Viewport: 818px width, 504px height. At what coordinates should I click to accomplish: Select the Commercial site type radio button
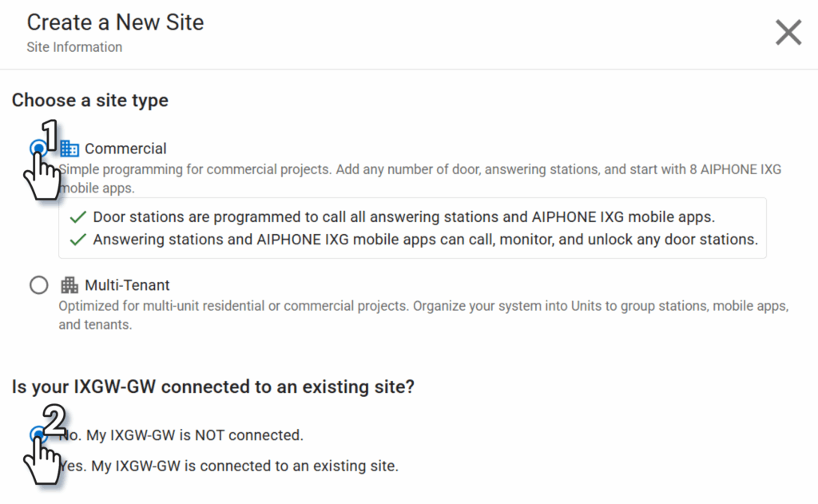click(x=37, y=148)
